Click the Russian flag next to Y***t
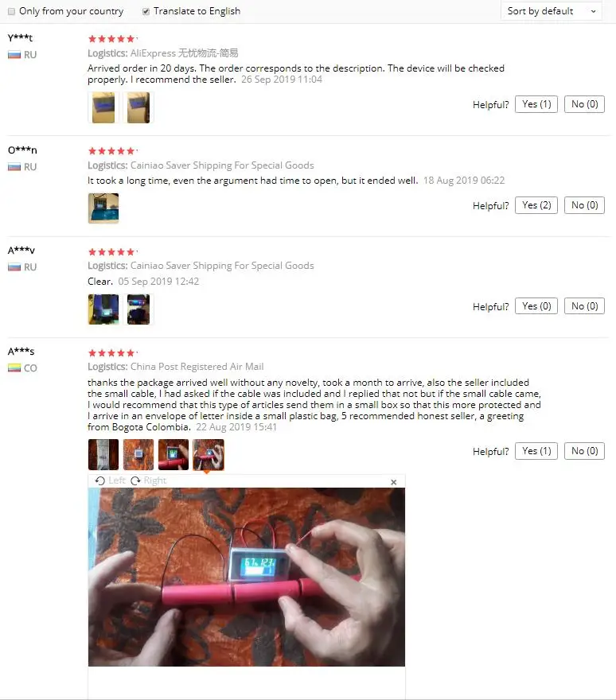616x700 pixels. point(14,55)
